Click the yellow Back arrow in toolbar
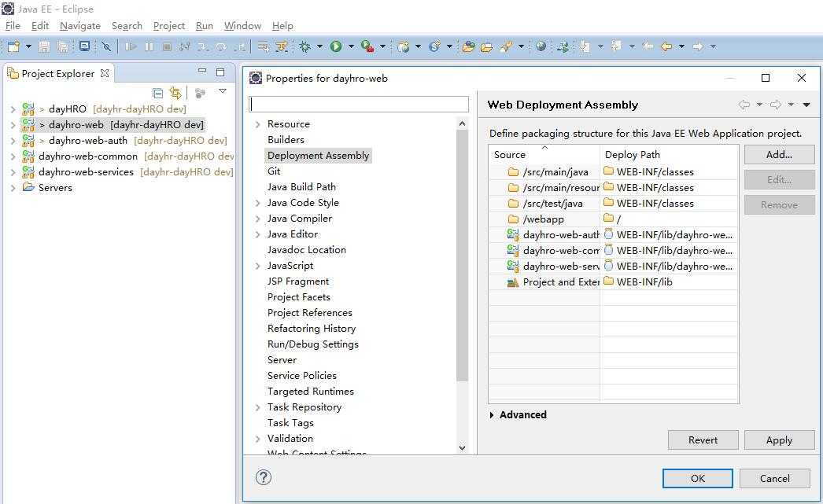Viewport: 823px width, 504px height. coord(666,46)
